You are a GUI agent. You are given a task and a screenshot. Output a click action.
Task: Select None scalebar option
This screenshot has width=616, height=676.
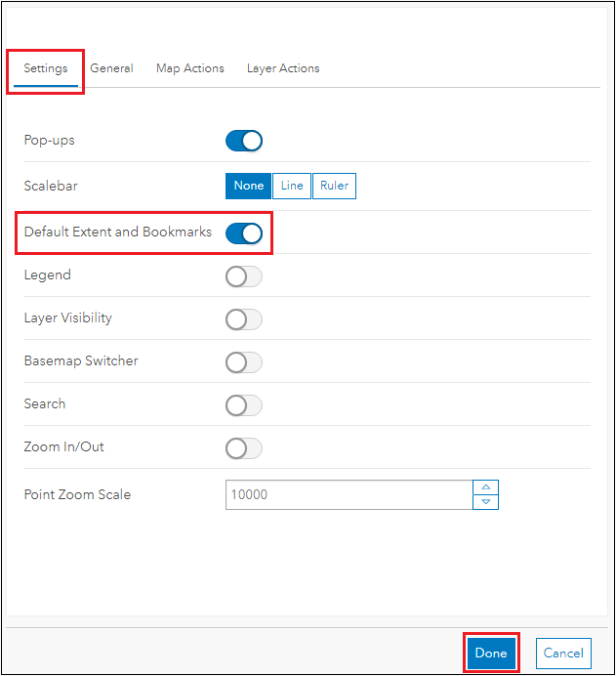pos(249,186)
